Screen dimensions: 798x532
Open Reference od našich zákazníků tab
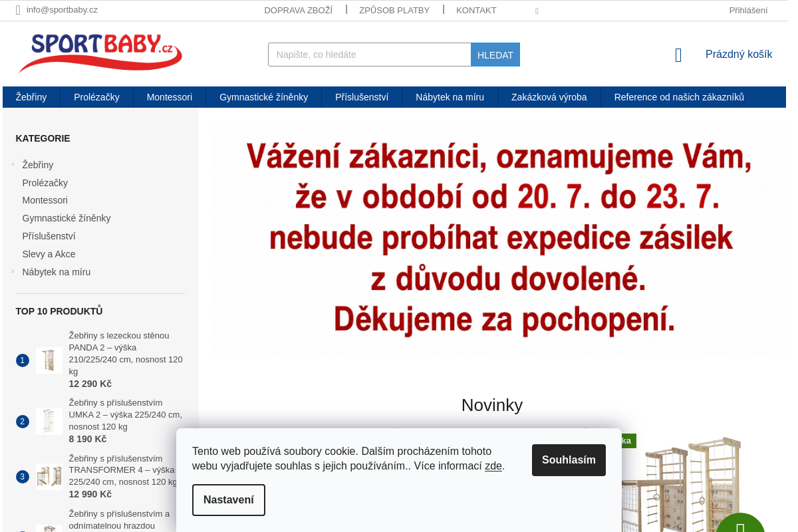tap(679, 97)
